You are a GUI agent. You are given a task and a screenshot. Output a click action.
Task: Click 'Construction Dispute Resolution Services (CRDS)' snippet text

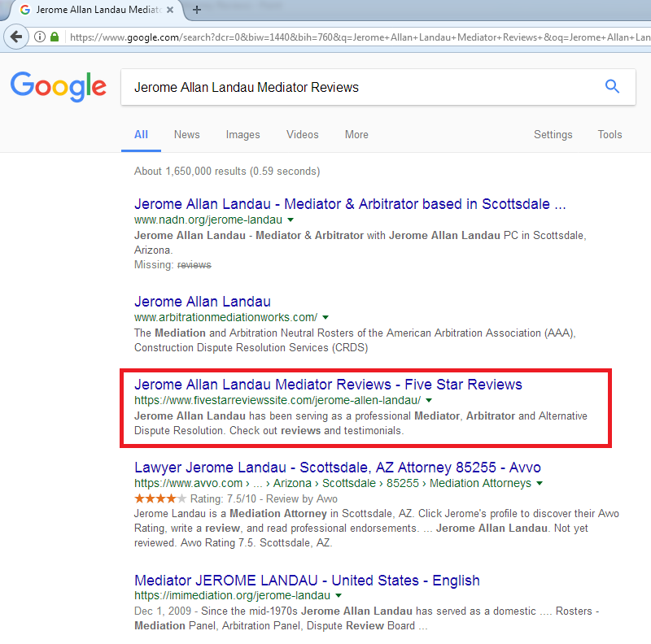pos(251,348)
